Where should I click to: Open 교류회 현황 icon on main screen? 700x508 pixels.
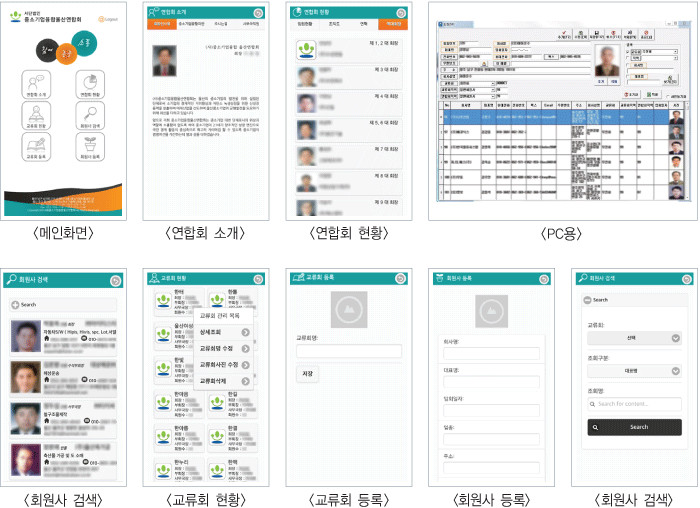(x=36, y=116)
